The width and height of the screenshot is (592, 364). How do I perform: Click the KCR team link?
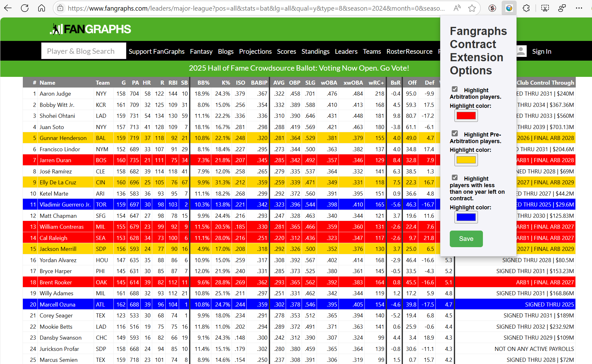point(101,105)
